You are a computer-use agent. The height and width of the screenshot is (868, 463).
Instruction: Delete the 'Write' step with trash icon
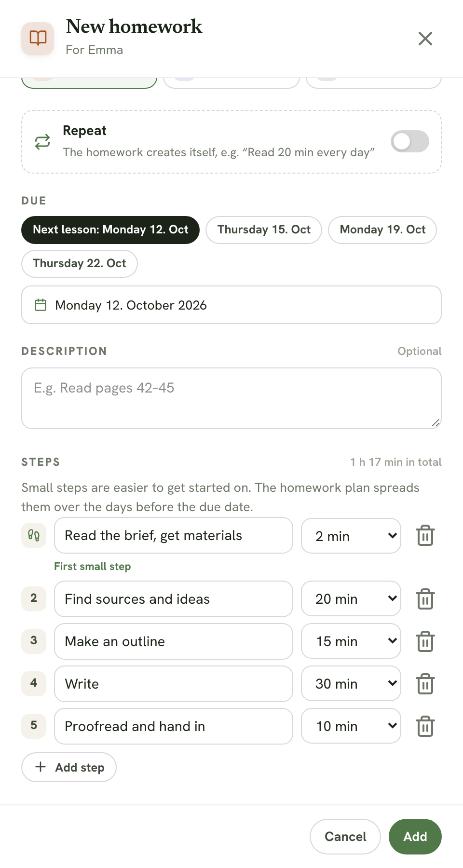coord(425,684)
